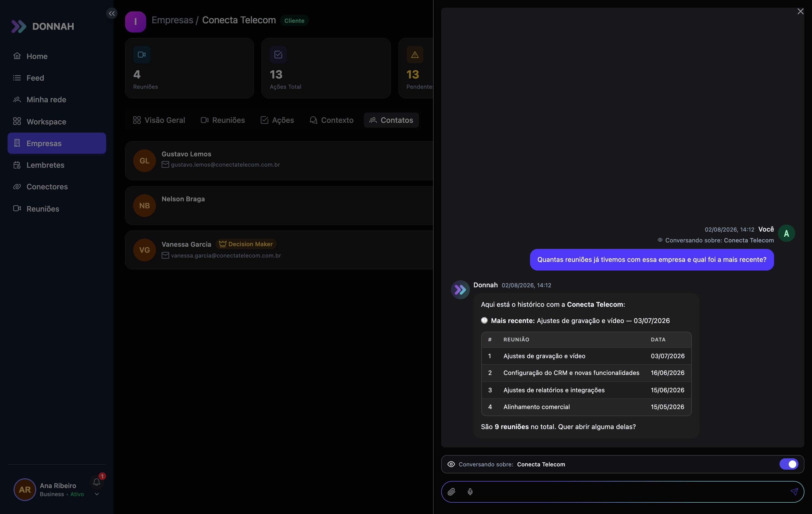Open Nelson Braga contact name
Image resolution: width=812 pixels, height=514 pixels.
(x=183, y=199)
